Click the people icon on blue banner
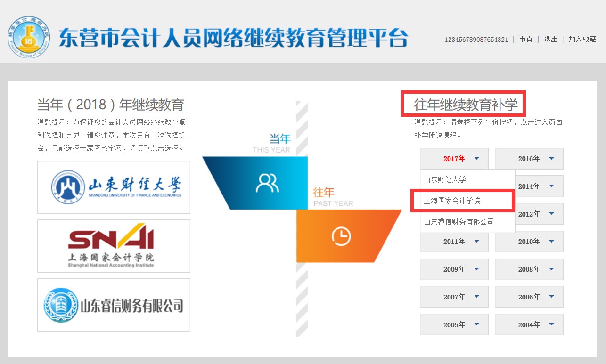 (267, 183)
